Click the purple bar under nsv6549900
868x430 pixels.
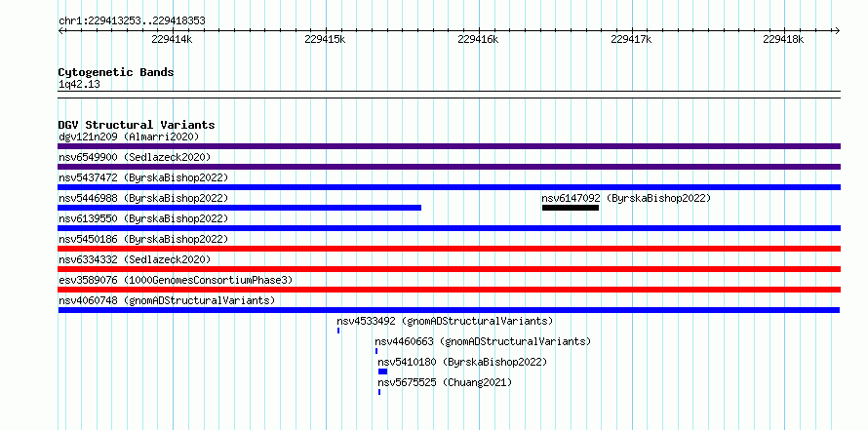(449, 167)
